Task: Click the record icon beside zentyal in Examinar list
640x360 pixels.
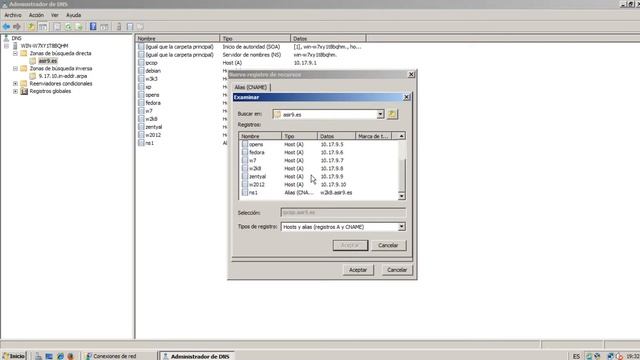Action: click(x=244, y=176)
